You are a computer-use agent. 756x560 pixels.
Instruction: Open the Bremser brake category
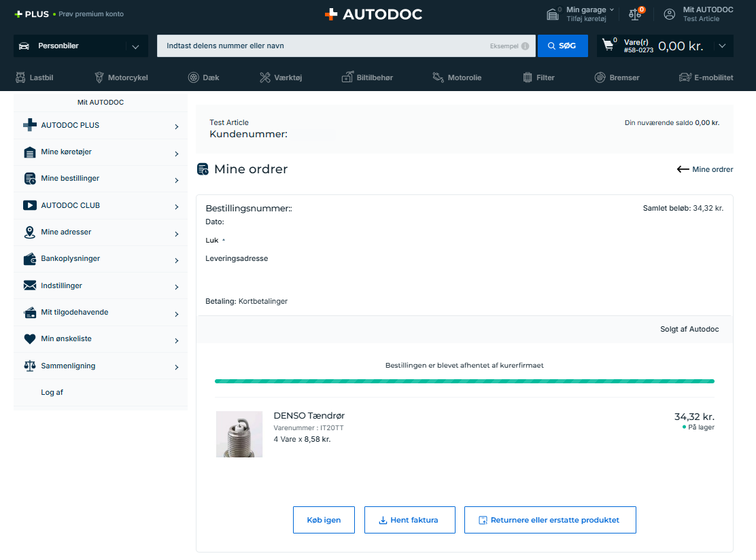pyautogui.click(x=617, y=77)
